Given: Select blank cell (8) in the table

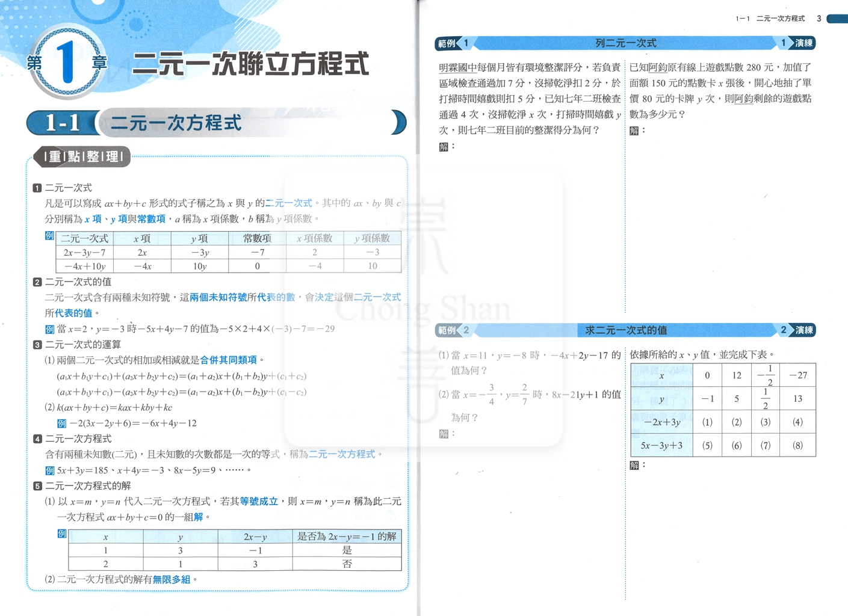Looking at the screenshot, I should coord(797,446).
